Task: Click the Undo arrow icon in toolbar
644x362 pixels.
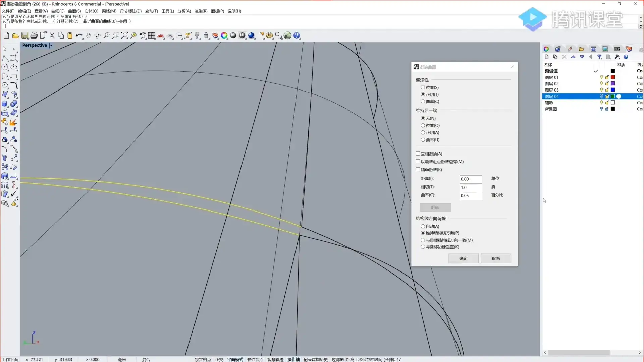Action: (78, 36)
